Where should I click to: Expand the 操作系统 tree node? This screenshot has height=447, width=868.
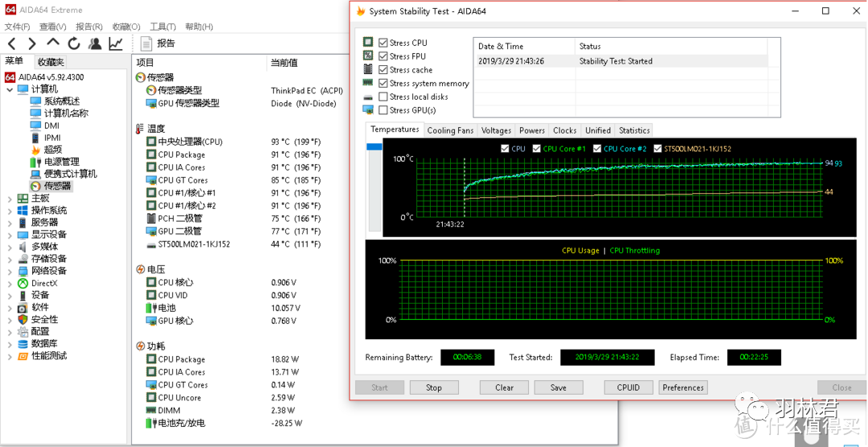coord(10,211)
